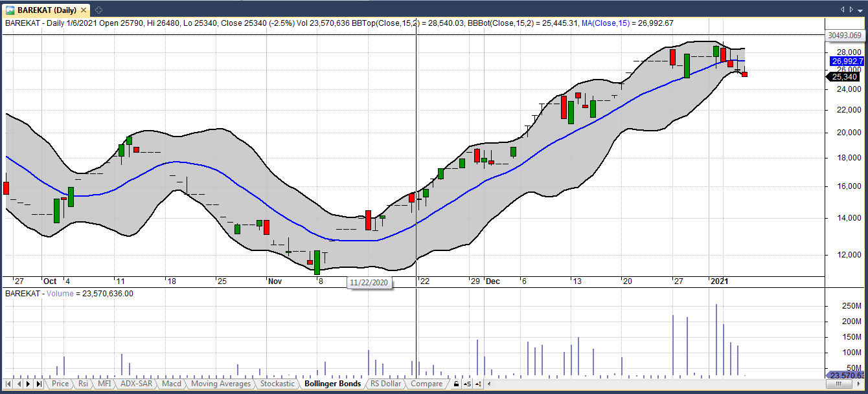
Task: Jump to first chart sheet arrow
Action: (x=8, y=384)
